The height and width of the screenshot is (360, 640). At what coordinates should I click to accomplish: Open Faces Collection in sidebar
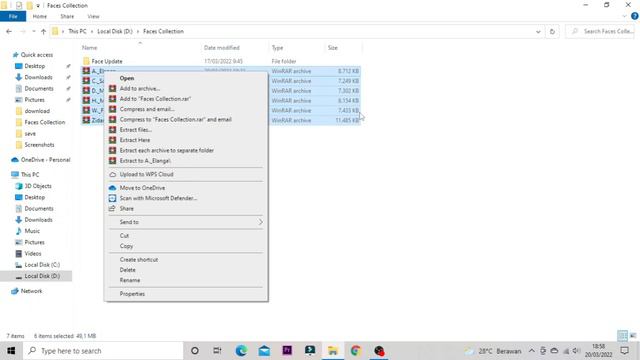pos(44,122)
